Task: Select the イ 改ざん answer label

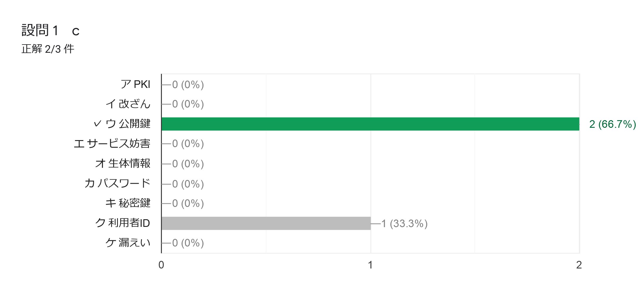Action: click(x=128, y=104)
